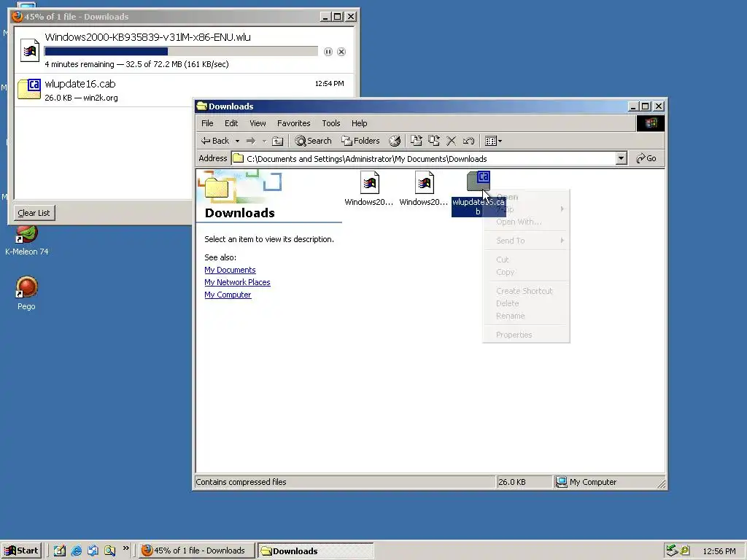Click the Copy To toolbar icon
747x560 pixels.
[433, 141]
